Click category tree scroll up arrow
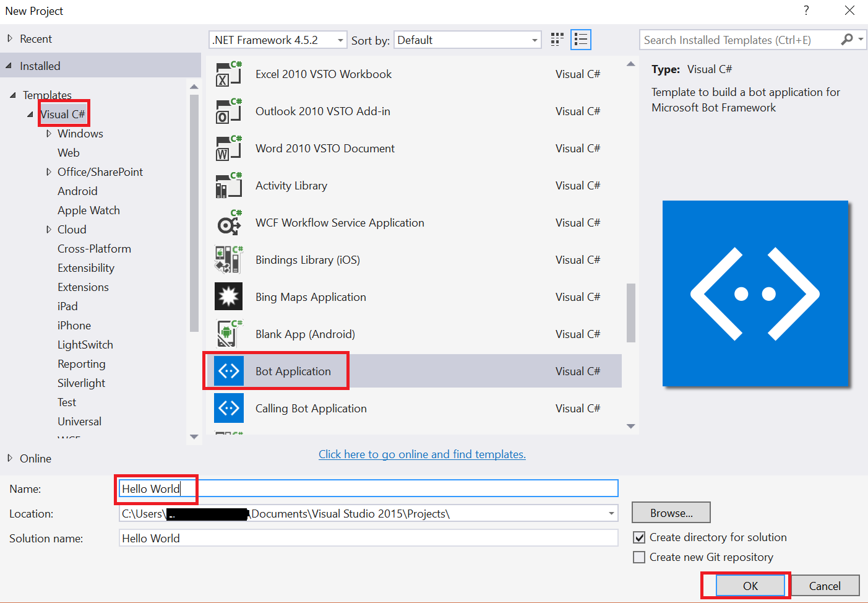 [x=194, y=87]
